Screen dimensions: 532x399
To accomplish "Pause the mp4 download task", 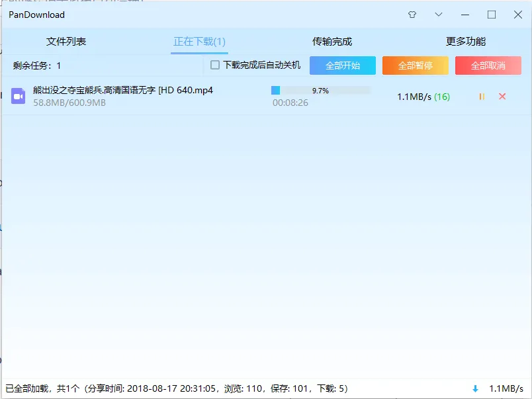I will [482, 97].
